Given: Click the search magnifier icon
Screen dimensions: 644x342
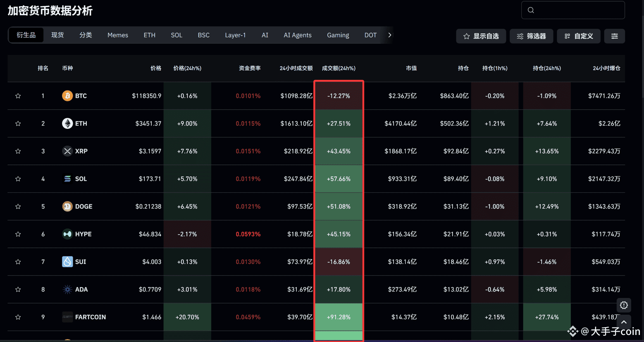Looking at the screenshot, I should (531, 10).
